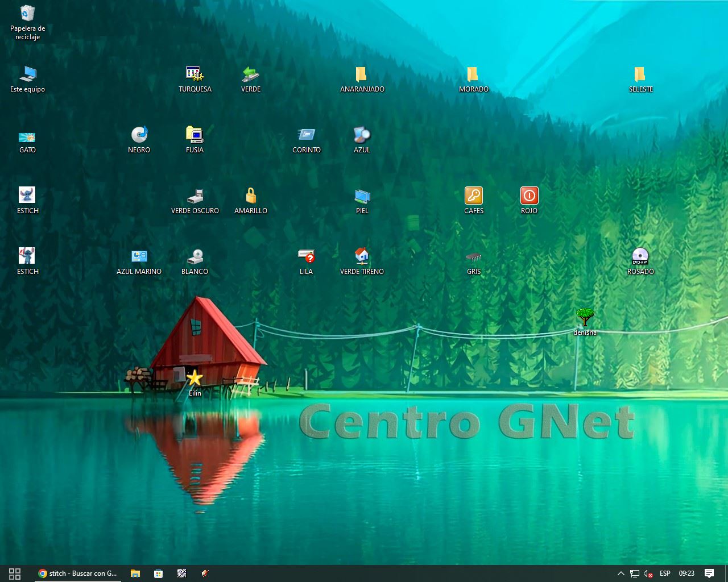The height and width of the screenshot is (582, 728).
Task: Select the VERDE TIRENO house icon
Action: [x=362, y=257]
